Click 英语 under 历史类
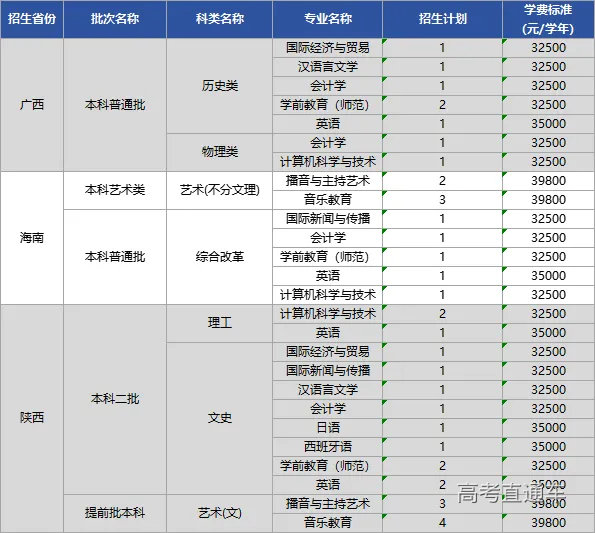 pos(327,124)
